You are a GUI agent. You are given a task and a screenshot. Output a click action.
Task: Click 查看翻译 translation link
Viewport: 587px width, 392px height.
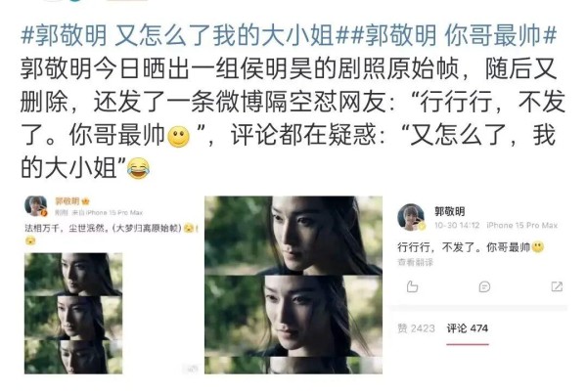(415, 262)
